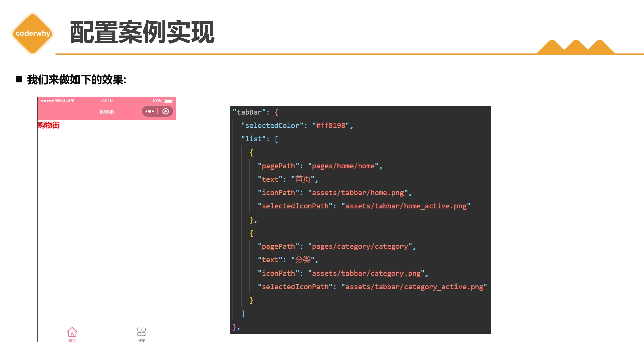Click the orange mountain decoration in the header
This screenshot has width=644, height=362.
tap(576, 47)
